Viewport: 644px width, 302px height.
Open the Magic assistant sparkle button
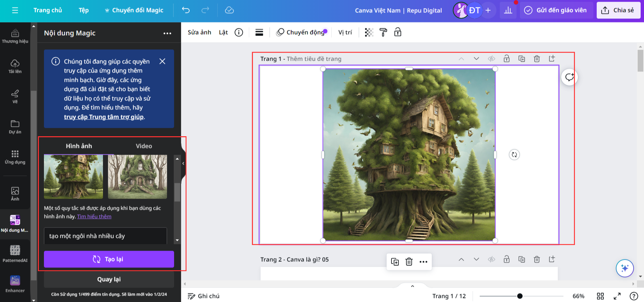coord(625,268)
